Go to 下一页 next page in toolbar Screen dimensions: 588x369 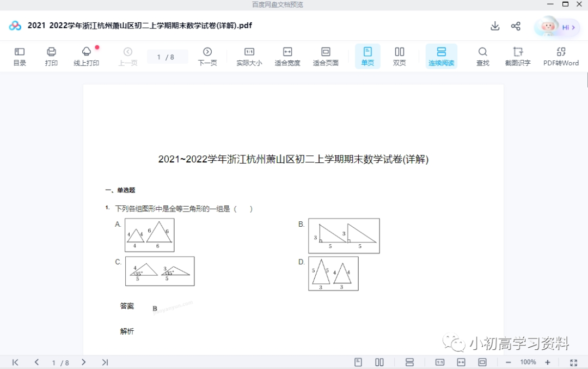tap(207, 57)
